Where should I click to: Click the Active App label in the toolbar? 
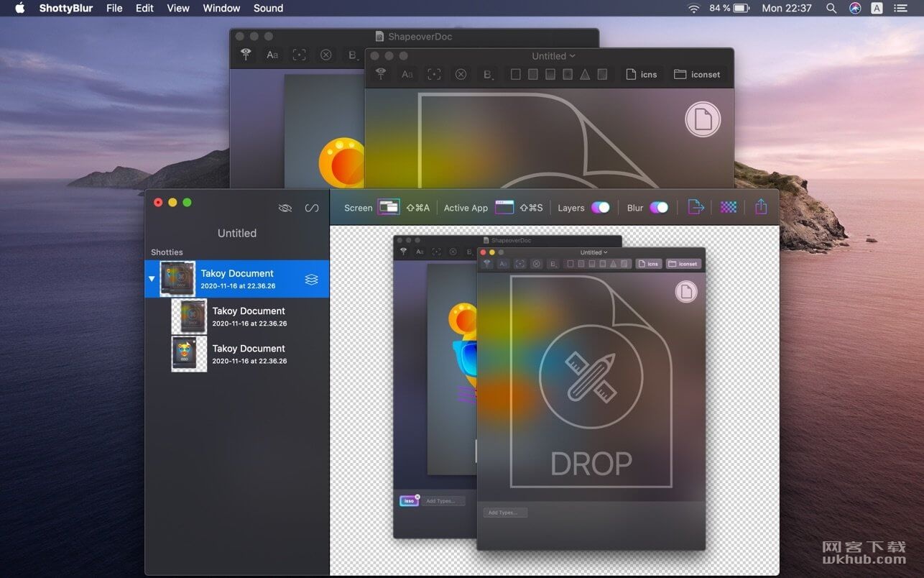tap(466, 208)
